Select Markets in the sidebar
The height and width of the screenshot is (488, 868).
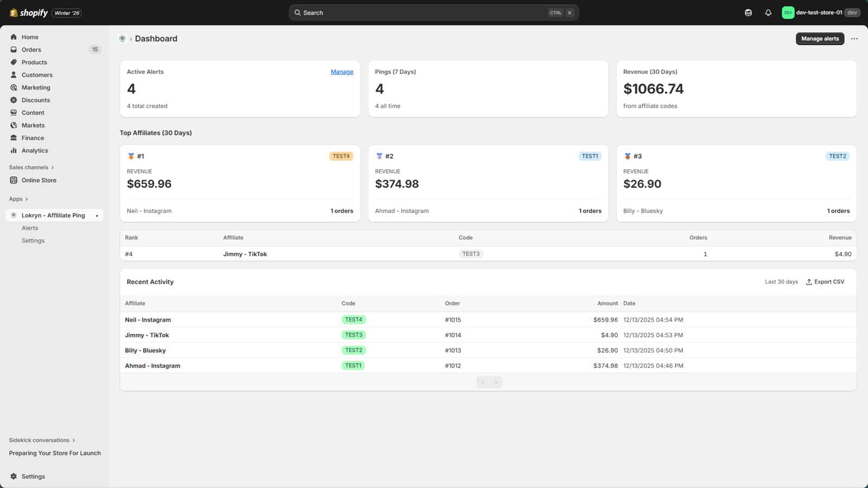[x=33, y=125]
